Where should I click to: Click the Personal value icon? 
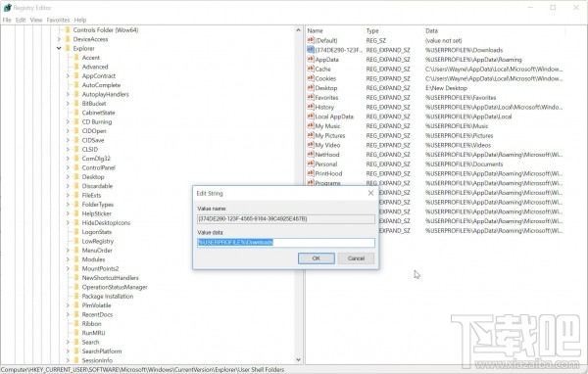[311, 164]
